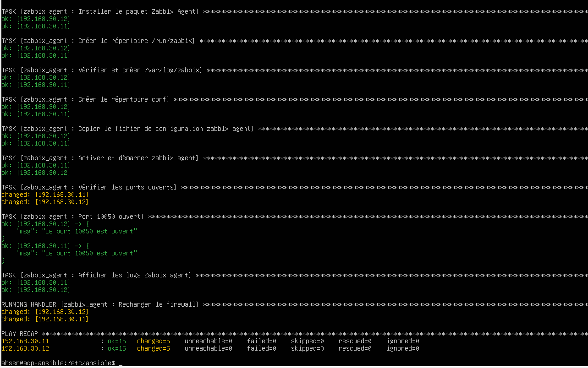Viewport: 588px width, 368px height.
Task: Click the 'ahsen@adp-ansible:/etc/ansible$' prompt text
Action: click(58, 363)
